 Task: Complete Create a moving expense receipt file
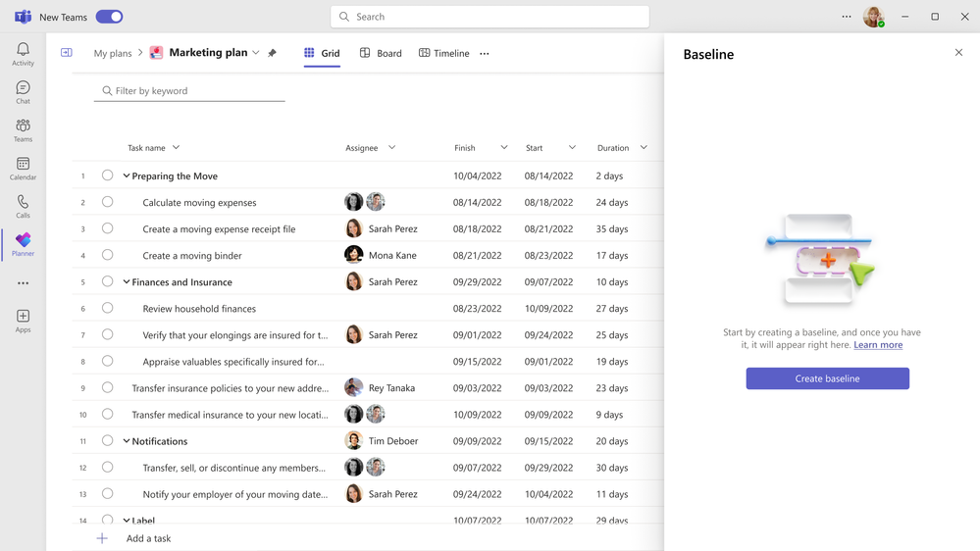click(108, 228)
